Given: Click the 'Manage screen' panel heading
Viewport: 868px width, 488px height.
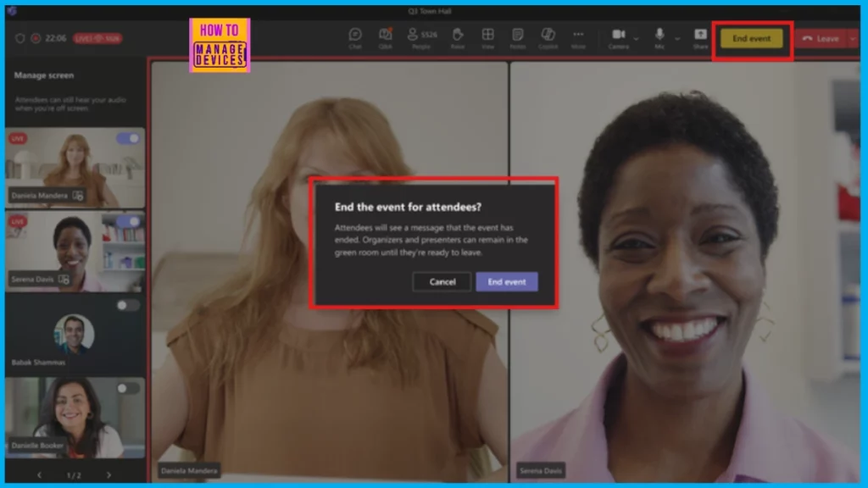Looking at the screenshot, I should pyautogui.click(x=44, y=75).
